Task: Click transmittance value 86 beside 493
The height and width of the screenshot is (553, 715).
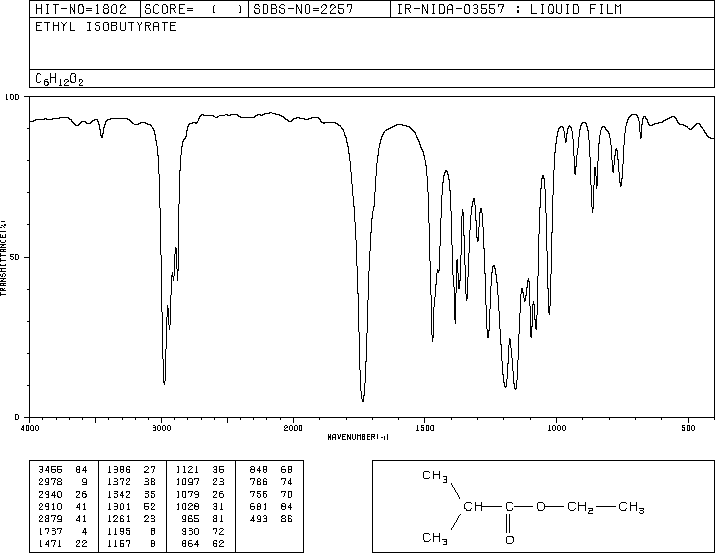Action: [x=287, y=519]
